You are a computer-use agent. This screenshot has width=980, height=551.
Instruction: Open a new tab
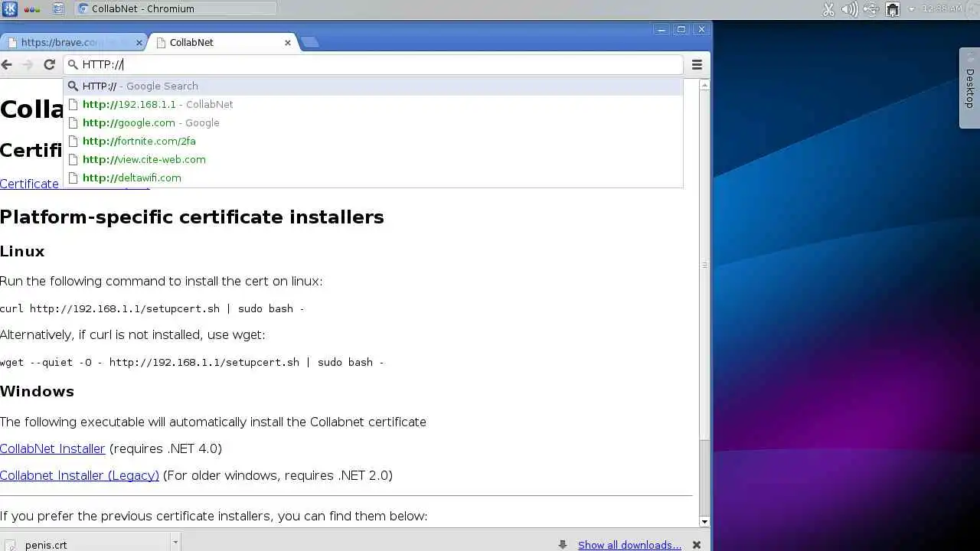pos(309,42)
